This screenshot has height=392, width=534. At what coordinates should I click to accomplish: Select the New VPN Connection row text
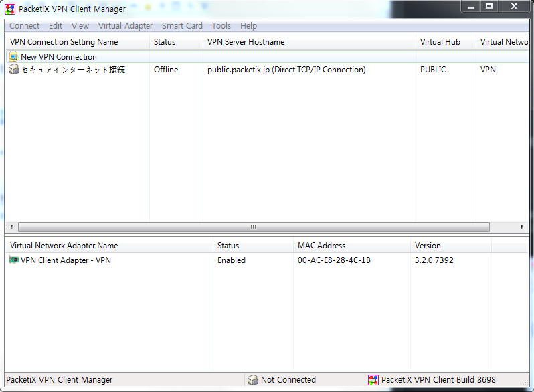(x=59, y=57)
